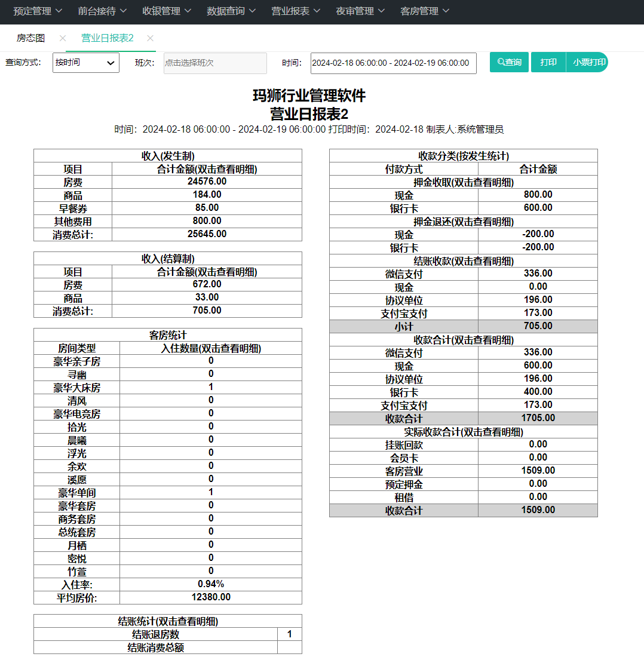This screenshot has width=644, height=669.
Task: Open the 查询方式 dropdown
Action: pyautogui.click(x=86, y=63)
